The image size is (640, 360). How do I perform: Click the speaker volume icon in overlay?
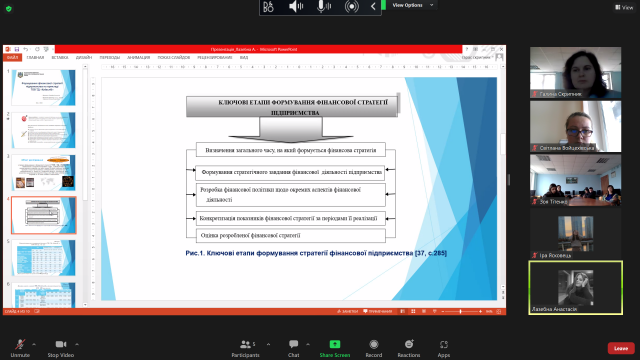coord(296,7)
